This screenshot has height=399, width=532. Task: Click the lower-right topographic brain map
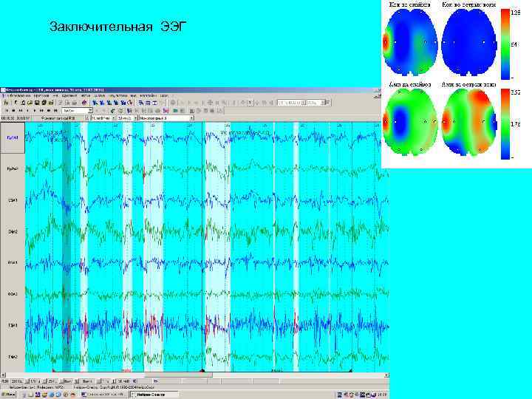click(469, 123)
